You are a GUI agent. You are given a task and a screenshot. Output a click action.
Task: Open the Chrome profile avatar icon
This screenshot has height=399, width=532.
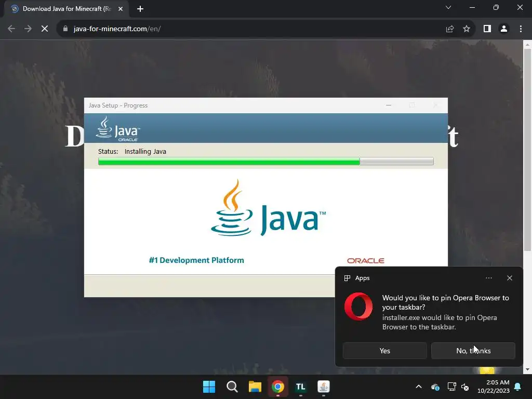pyautogui.click(x=504, y=29)
